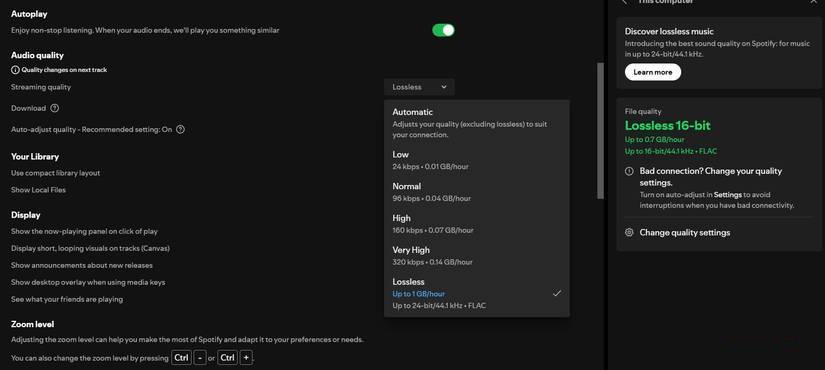Screen dimensions: 825x370
Task: Click the help icon beside Auto-adjust quality
Action: pyautogui.click(x=180, y=129)
